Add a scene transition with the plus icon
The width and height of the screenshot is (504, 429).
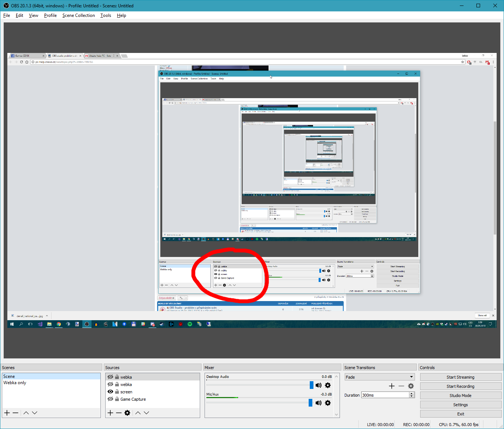tap(392, 386)
